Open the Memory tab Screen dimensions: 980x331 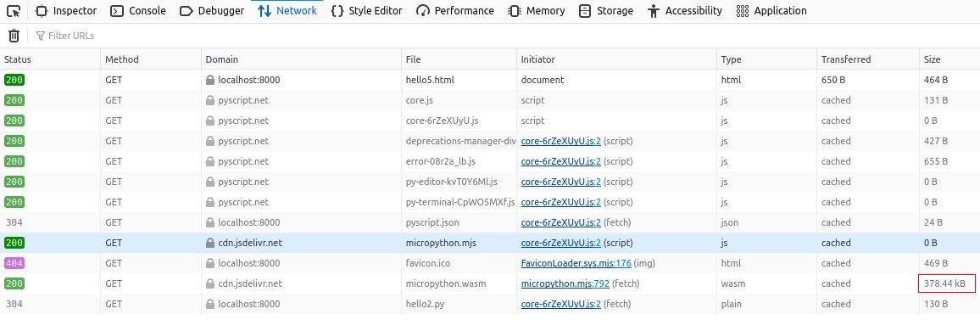click(x=537, y=11)
